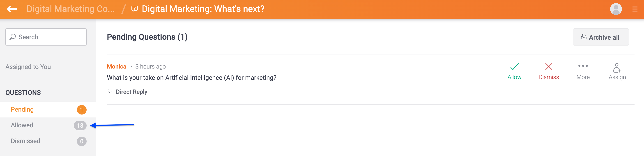The width and height of the screenshot is (644, 156).
Task: Click inside the Search input field
Action: tap(46, 37)
